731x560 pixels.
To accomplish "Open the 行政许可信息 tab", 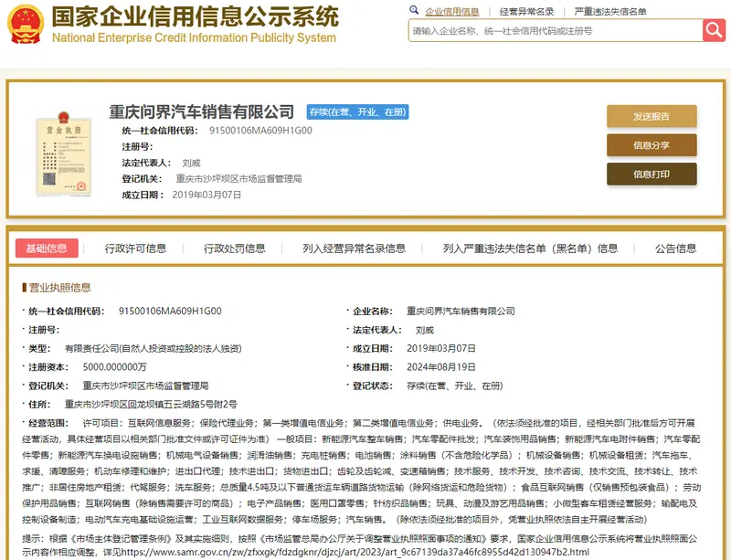I will click(x=135, y=248).
